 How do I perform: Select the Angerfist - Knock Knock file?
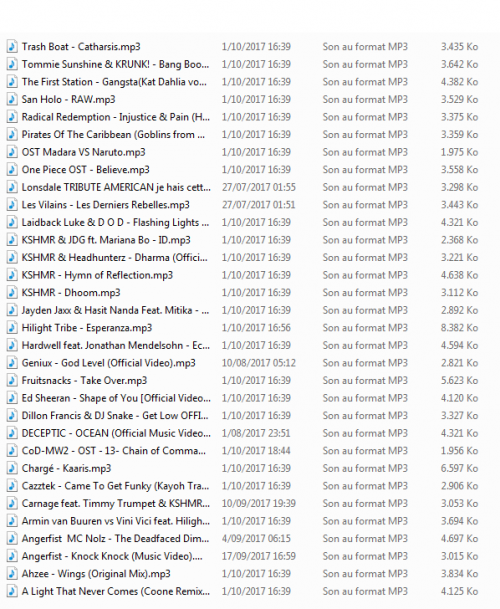tap(112, 556)
